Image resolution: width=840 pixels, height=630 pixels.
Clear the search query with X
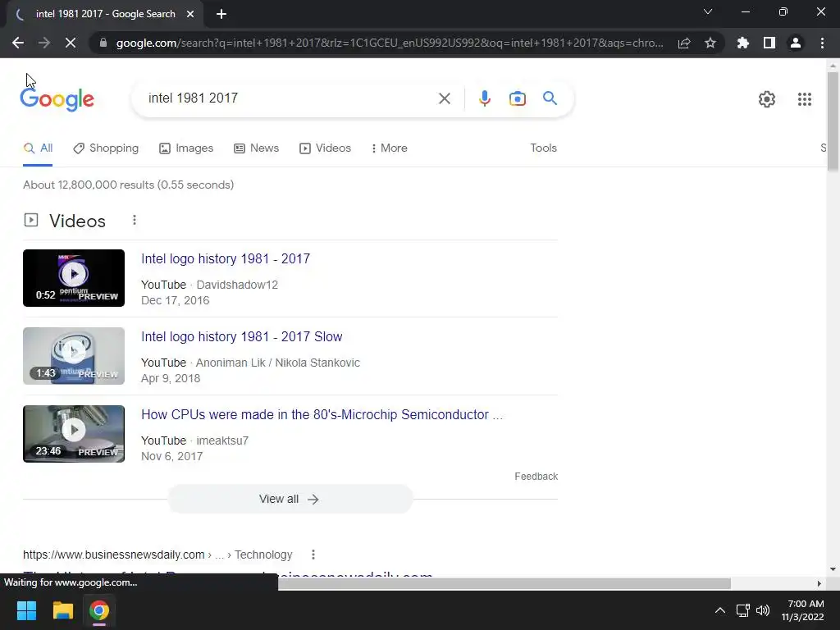point(444,98)
